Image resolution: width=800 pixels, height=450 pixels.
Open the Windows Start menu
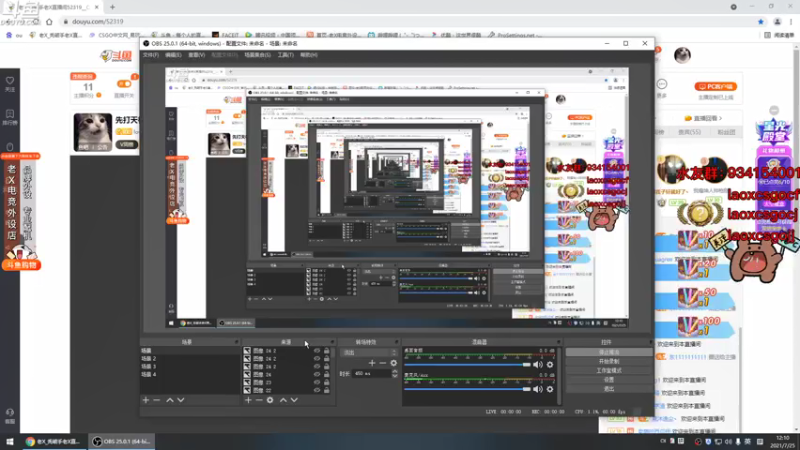pos(10,441)
